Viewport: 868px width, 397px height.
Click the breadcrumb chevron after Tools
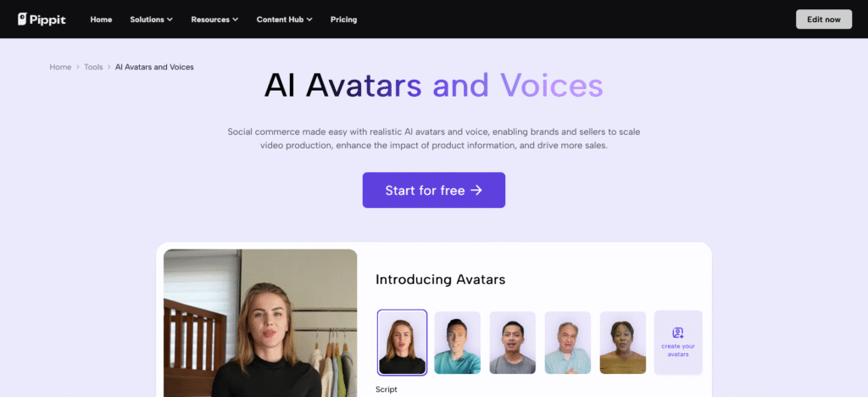[109, 67]
